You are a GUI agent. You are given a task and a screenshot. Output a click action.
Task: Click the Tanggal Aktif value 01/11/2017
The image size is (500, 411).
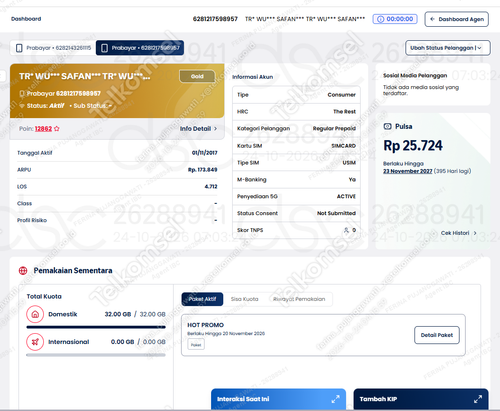tap(204, 153)
